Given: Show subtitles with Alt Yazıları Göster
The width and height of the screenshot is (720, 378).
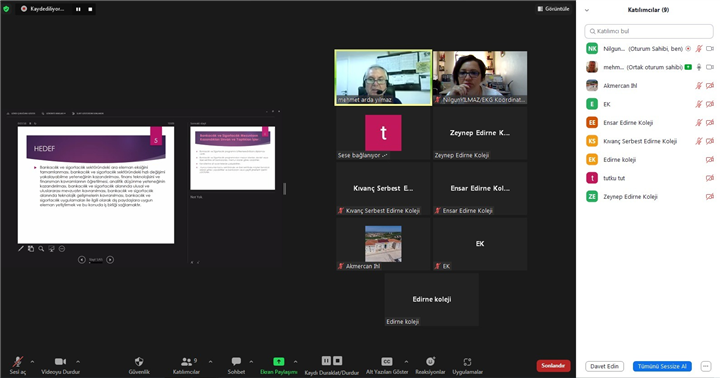Looking at the screenshot, I should (387, 362).
